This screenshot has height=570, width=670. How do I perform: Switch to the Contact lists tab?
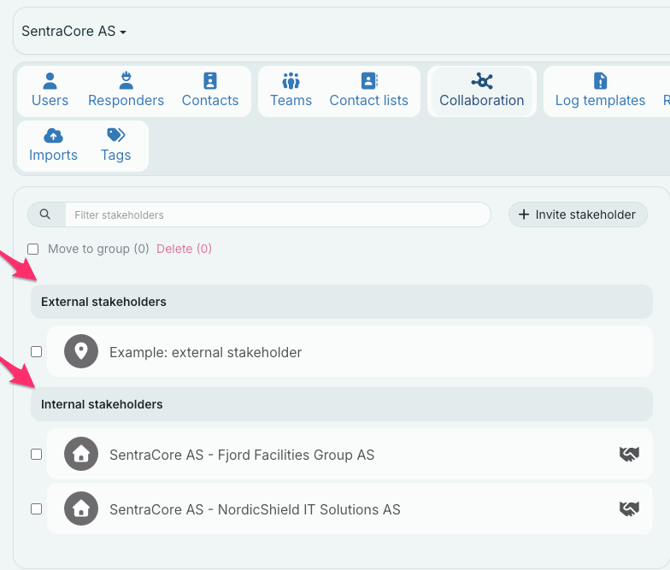368,91
